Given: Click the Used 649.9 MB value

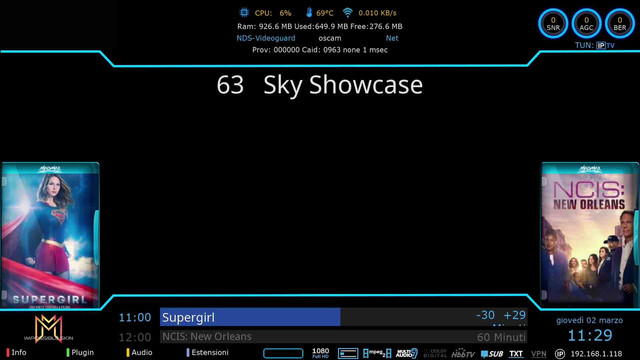Looking at the screenshot, I should click(321, 27).
